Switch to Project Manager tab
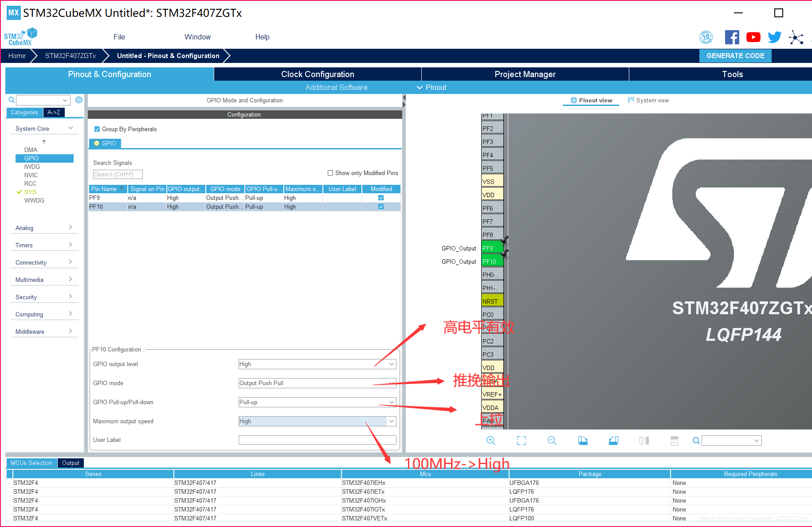This screenshot has height=527, width=812. point(525,74)
